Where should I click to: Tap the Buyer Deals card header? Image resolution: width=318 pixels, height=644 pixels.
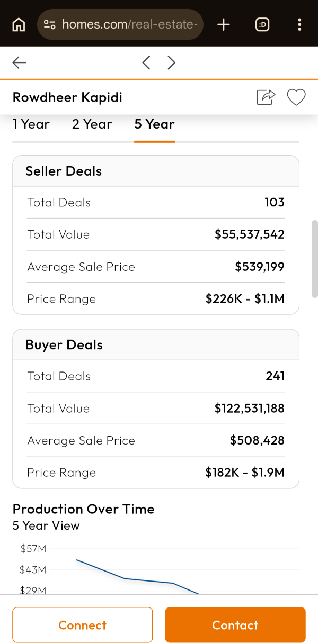tap(156, 345)
